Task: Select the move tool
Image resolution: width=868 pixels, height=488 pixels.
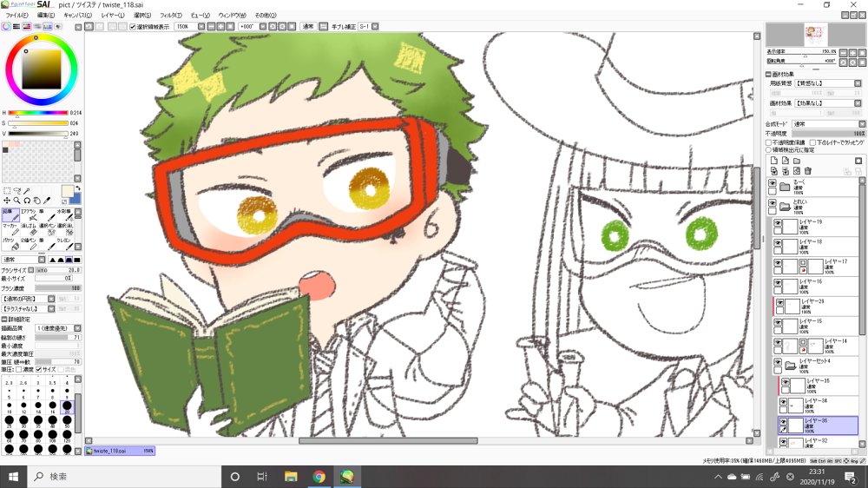Action: [x=7, y=201]
